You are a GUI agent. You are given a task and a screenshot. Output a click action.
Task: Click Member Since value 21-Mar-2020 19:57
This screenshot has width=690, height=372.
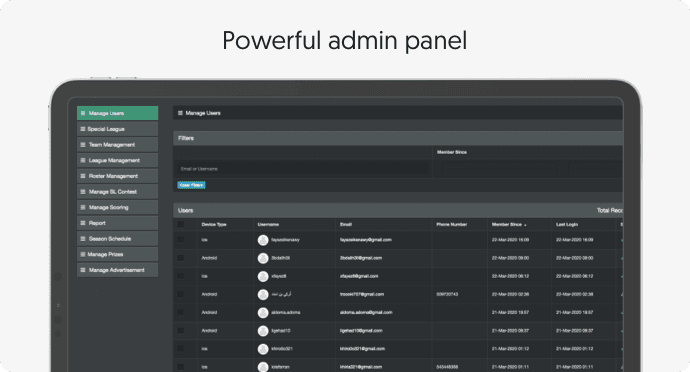point(510,313)
